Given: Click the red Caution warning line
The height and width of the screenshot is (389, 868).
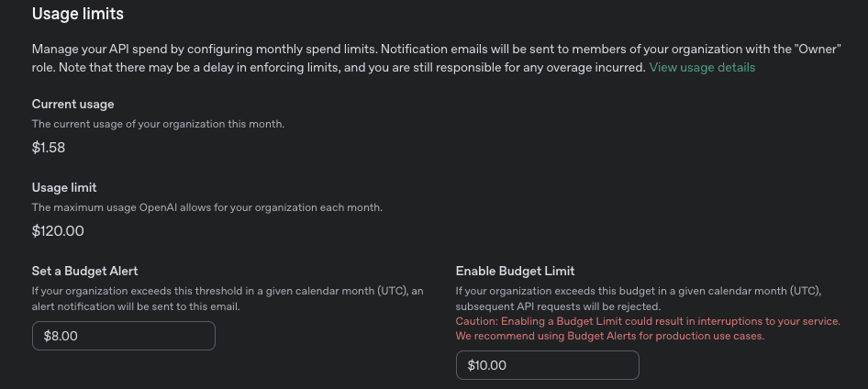Looking at the screenshot, I should point(648,321).
